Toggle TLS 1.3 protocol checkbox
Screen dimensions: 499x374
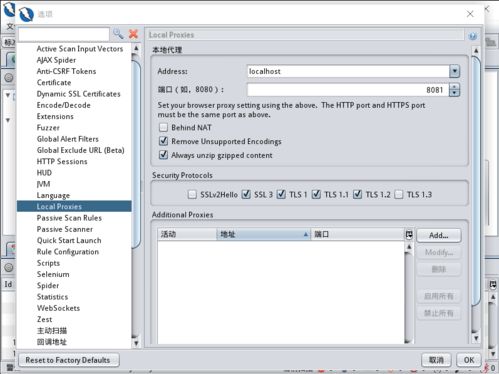click(x=399, y=194)
